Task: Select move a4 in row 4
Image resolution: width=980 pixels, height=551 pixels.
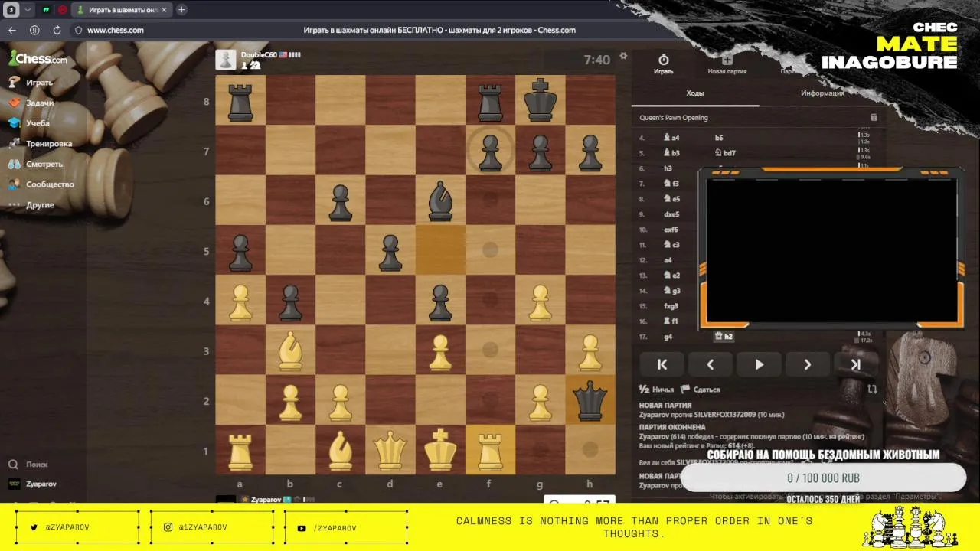Action: (x=671, y=138)
